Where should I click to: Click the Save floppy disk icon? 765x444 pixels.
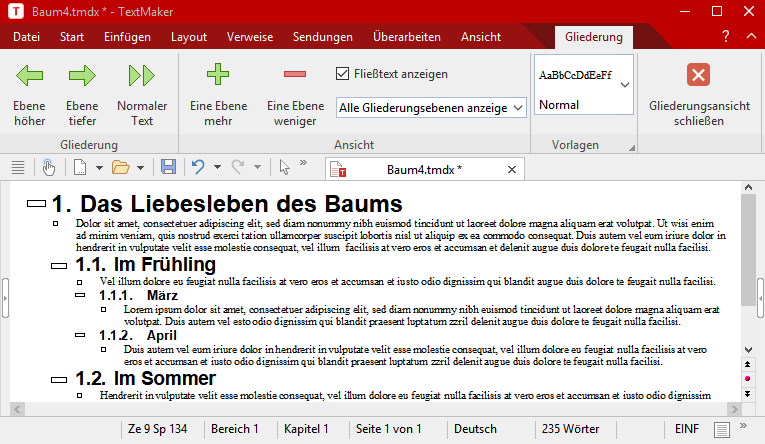(168, 167)
